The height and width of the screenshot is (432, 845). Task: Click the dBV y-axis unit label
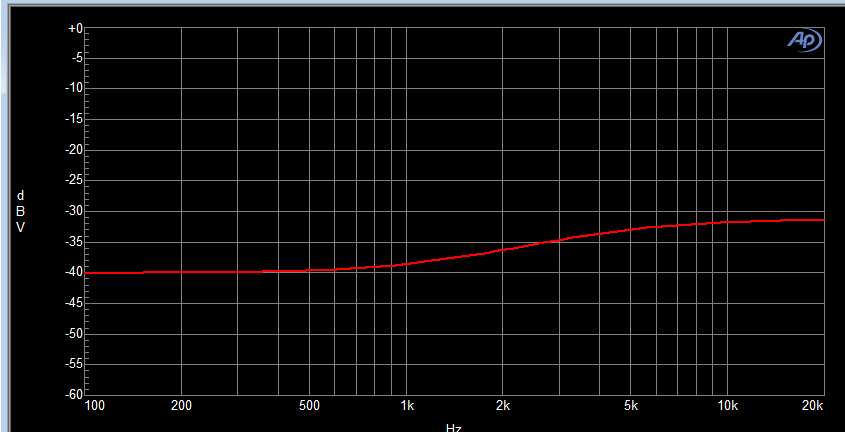point(20,211)
